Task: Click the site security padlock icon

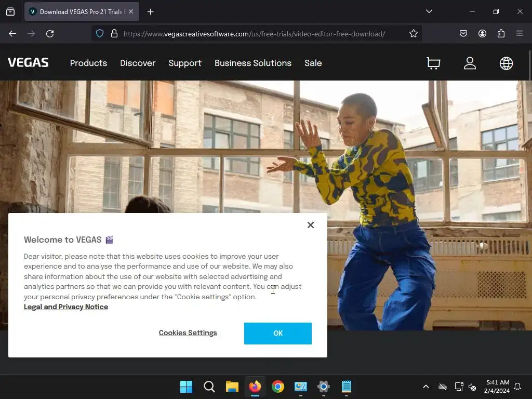Action: pos(114,34)
